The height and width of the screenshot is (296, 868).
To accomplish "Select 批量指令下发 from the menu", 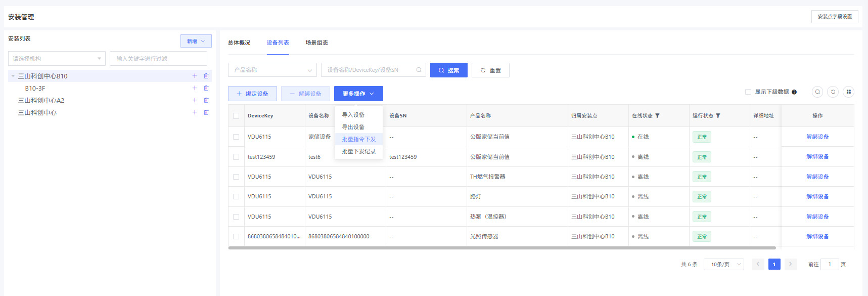I will pos(358,139).
